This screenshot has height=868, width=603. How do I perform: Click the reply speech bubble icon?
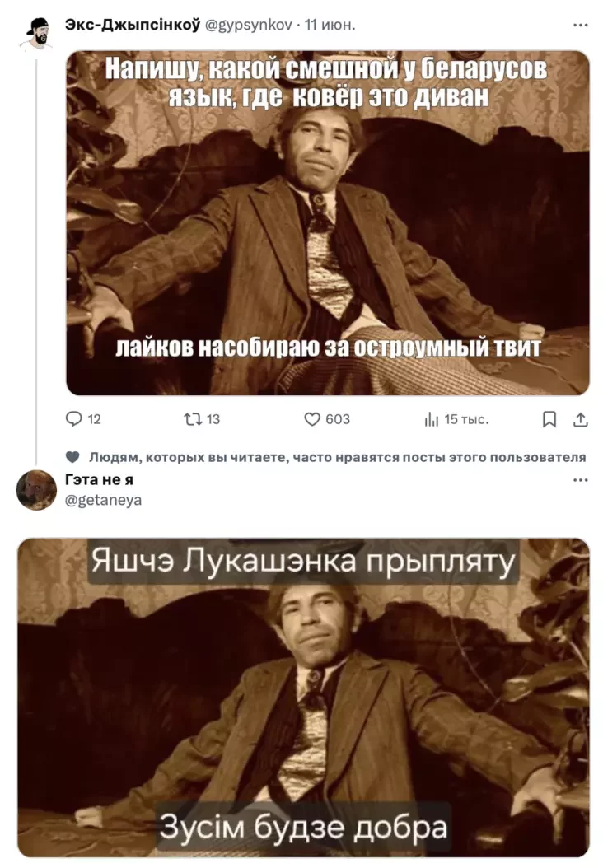point(73,419)
